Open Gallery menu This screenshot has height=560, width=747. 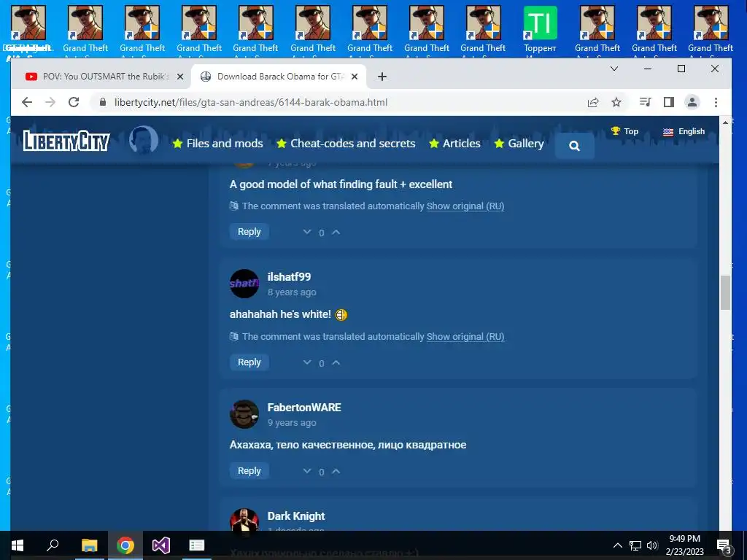[x=519, y=144]
